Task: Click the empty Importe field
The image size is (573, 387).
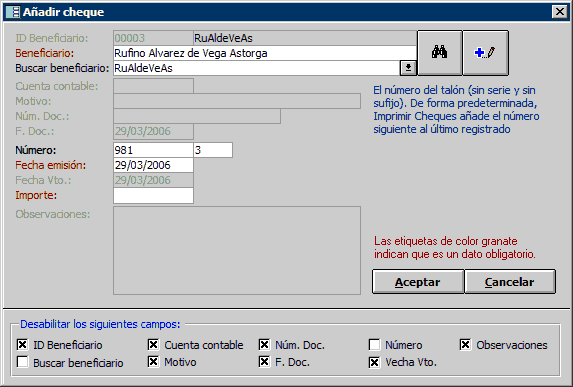Action: [x=153, y=195]
